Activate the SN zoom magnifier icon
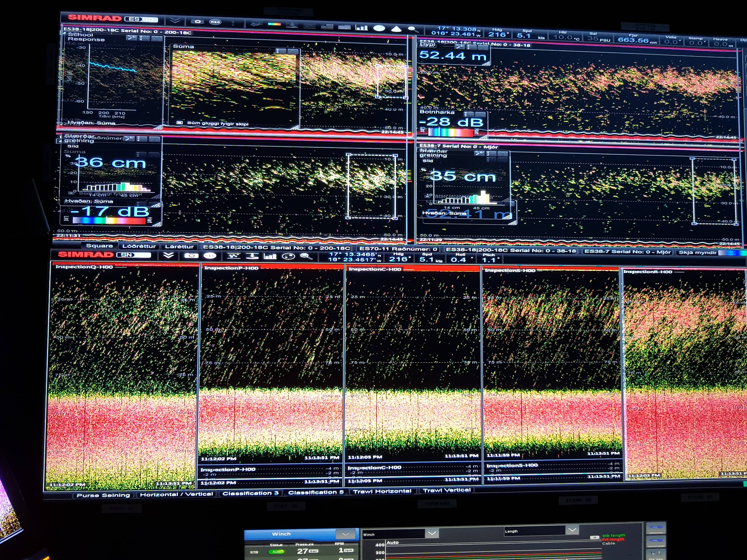This screenshot has height=560, width=747. (x=306, y=256)
